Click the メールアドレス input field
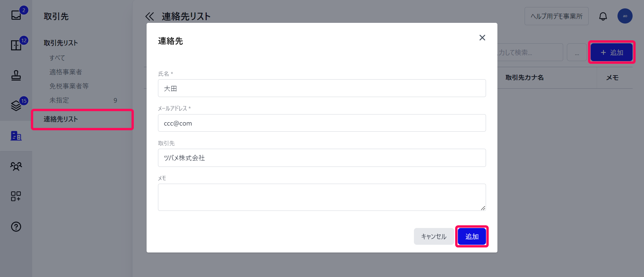 (322, 123)
